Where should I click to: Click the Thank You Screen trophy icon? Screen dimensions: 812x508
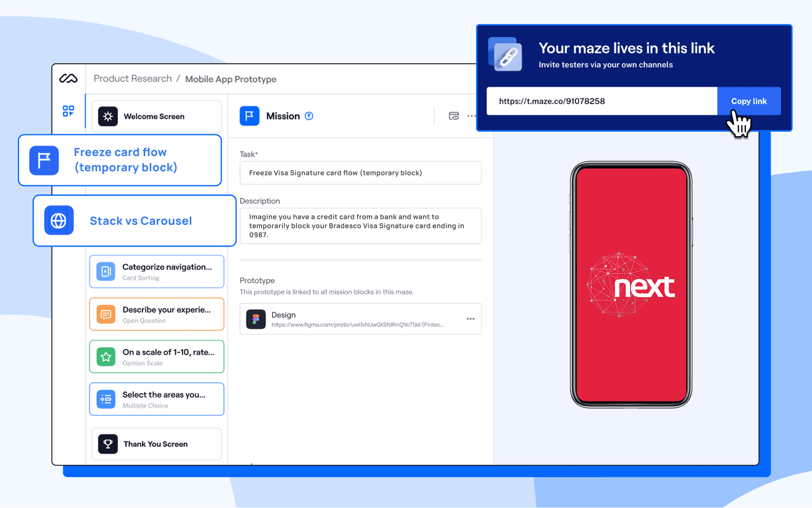108,444
